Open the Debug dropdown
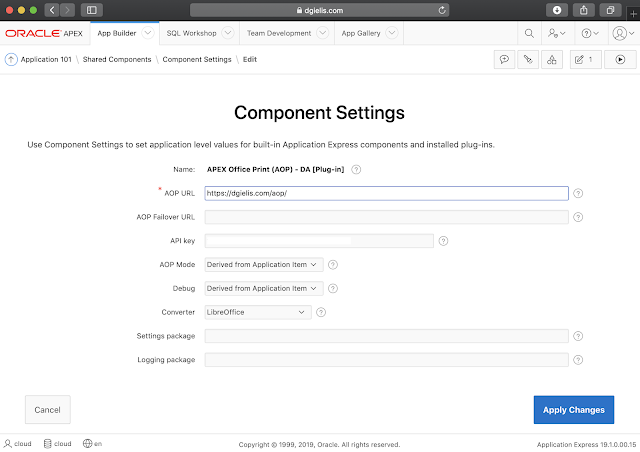 [264, 288]
